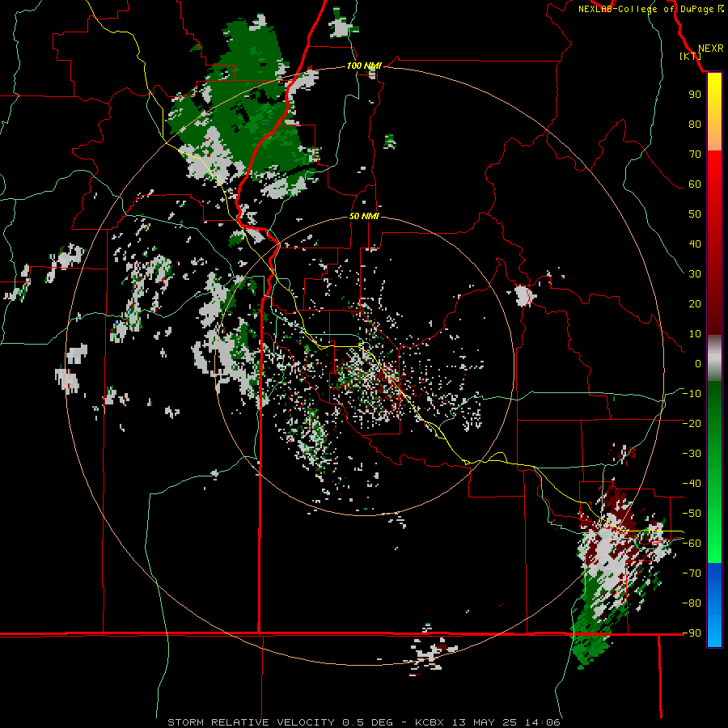728x728 pixels.
Task: Click the 70 value on the velocity scale
Action: 695,154
